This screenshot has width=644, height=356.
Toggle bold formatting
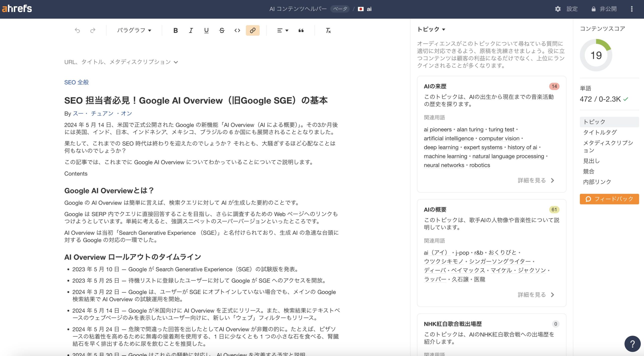[176, 30]
